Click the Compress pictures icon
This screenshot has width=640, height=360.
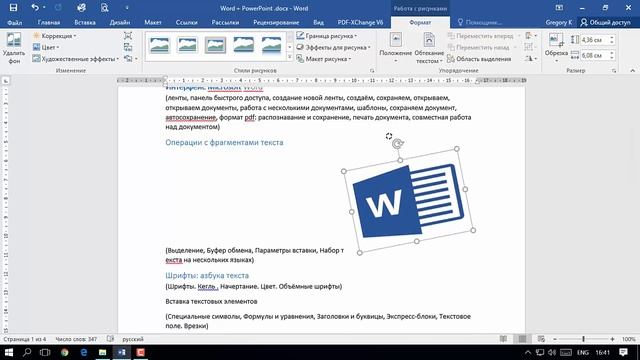[x=128, y=36]
